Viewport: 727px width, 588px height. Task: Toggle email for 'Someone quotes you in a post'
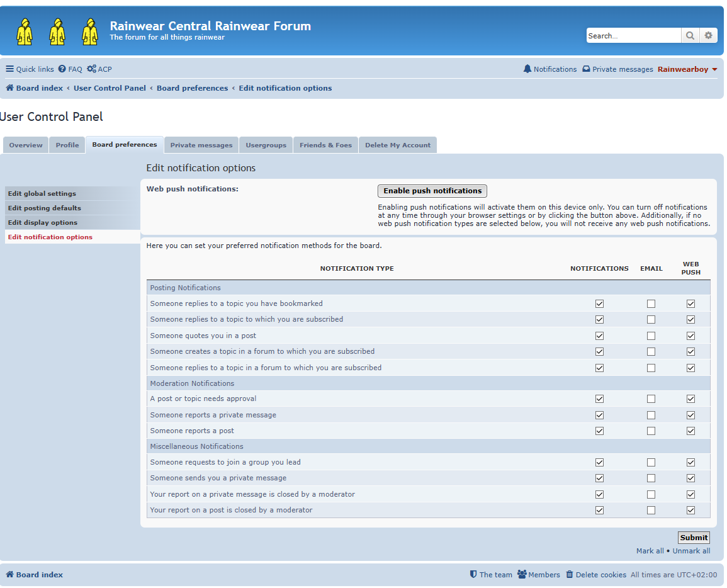[x=651, y=336]
